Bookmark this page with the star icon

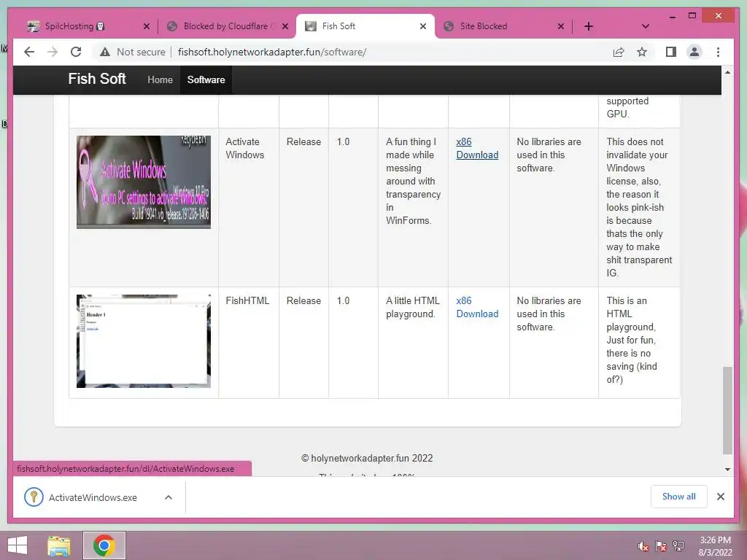tap(642, 52)
